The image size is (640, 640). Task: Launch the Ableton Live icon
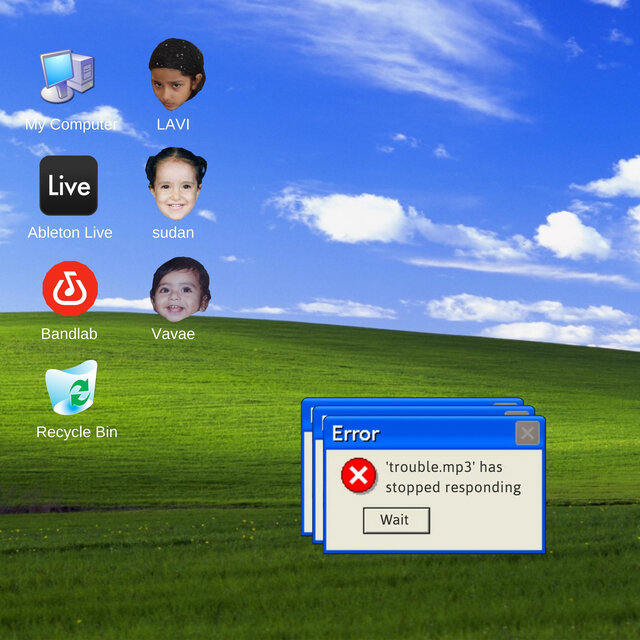coord(69,185)
